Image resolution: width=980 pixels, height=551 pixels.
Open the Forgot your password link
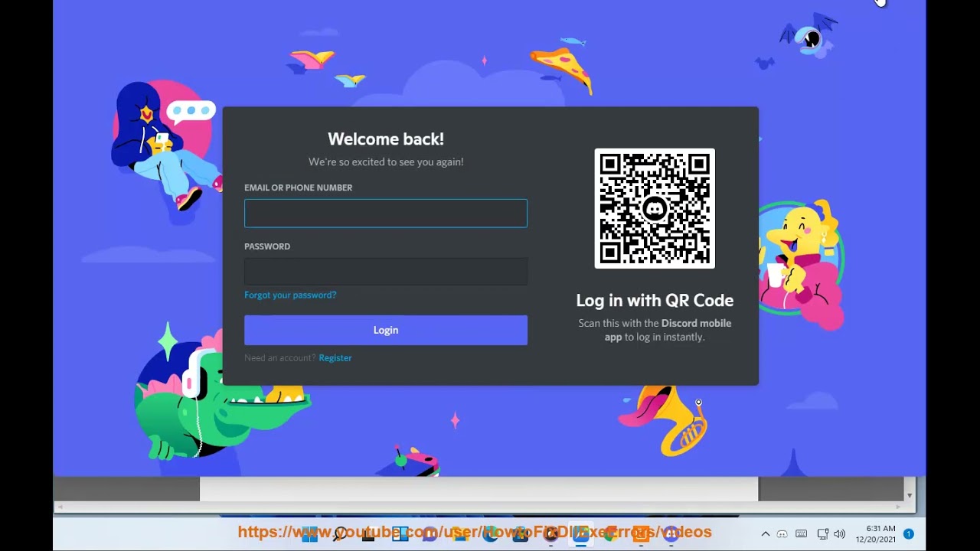pos(290,295)
